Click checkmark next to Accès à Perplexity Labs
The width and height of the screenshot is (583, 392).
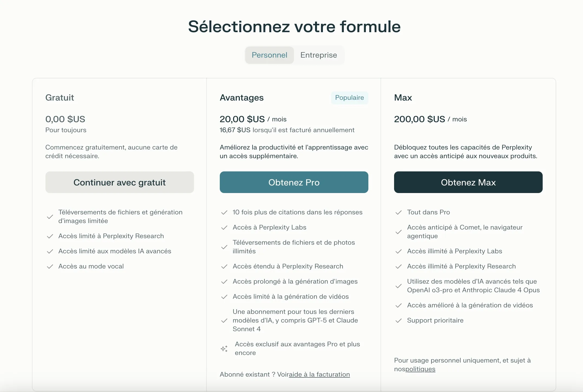pos(224,228)
